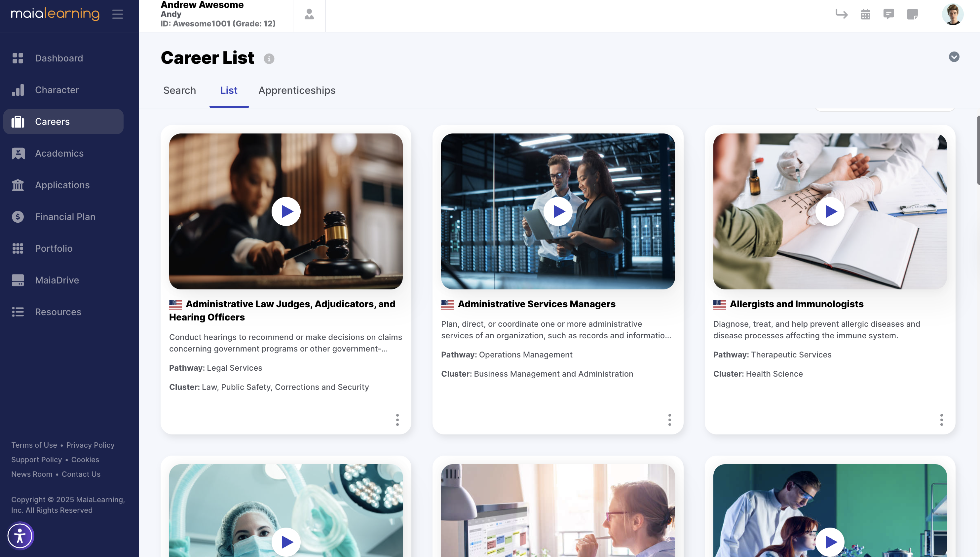
Task: Click the MaiaDrive drive icon
Action: [18, 280]
